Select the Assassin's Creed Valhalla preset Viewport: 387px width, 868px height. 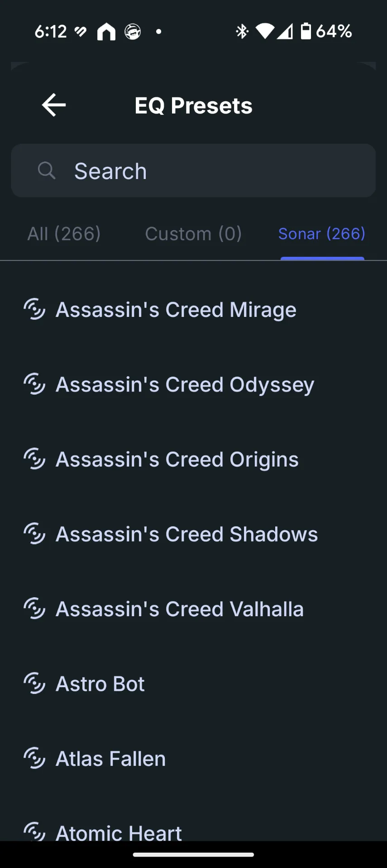193,609
